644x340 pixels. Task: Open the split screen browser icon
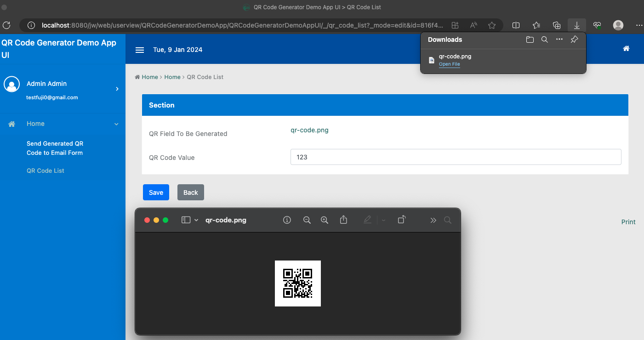pos(516,25)
